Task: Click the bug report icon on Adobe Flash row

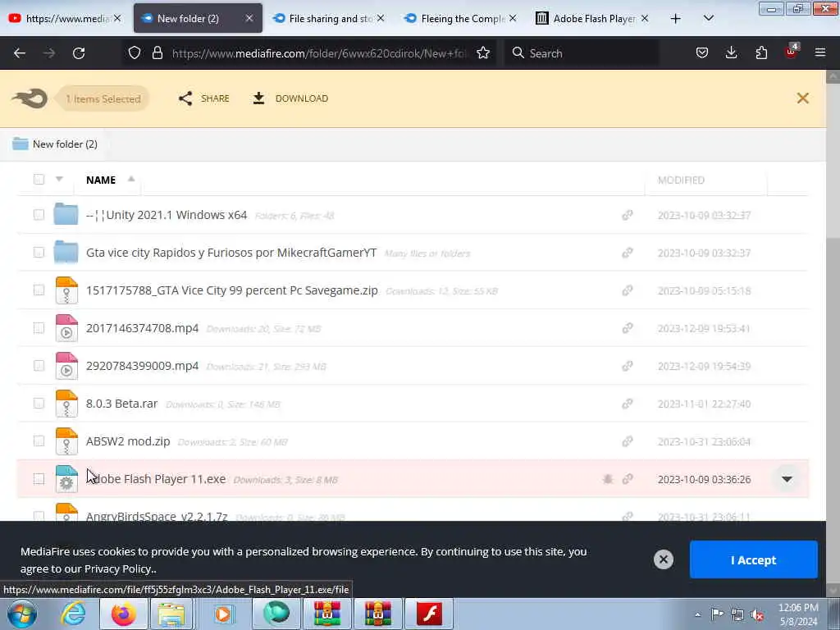Action: (608, 479)
